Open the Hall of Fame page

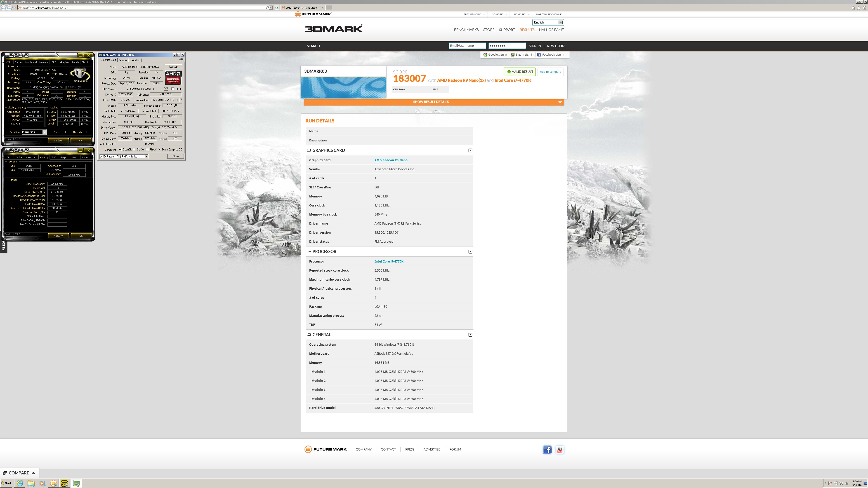551,30
